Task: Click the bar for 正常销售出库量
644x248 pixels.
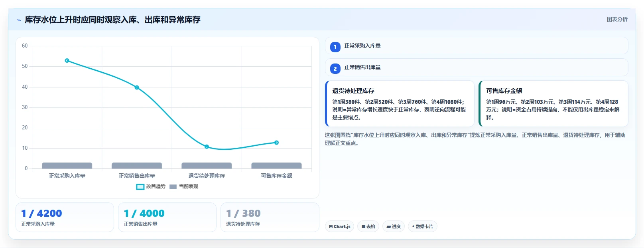Action: [137, 166]
